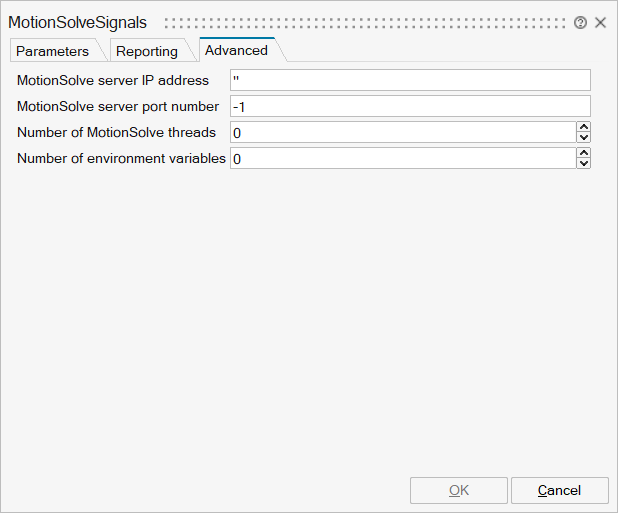Click the Number of environment variables label
Viewport: 618px width, 513px height.
[121, 158]
